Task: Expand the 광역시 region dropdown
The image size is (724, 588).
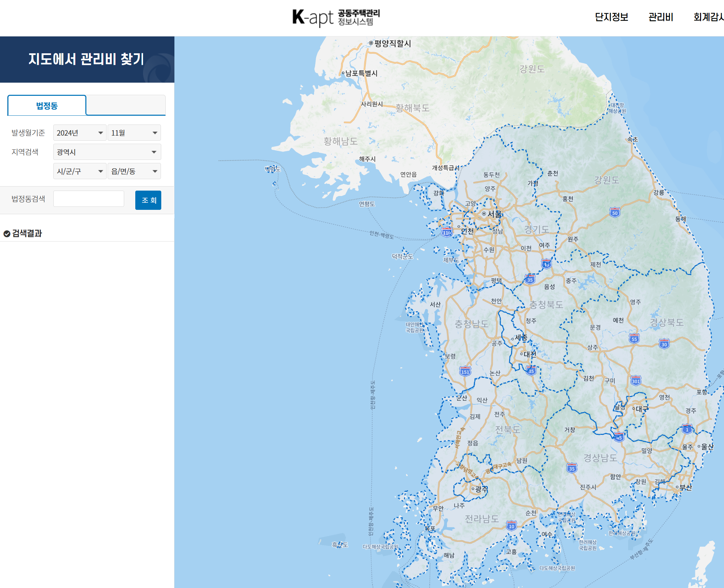Action: click(x=107, y=152)
